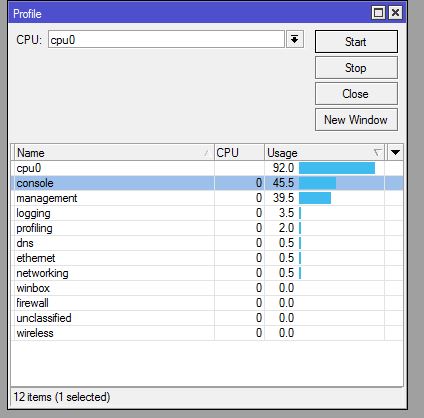Sort by the Name column header

(x=114, y=153)
